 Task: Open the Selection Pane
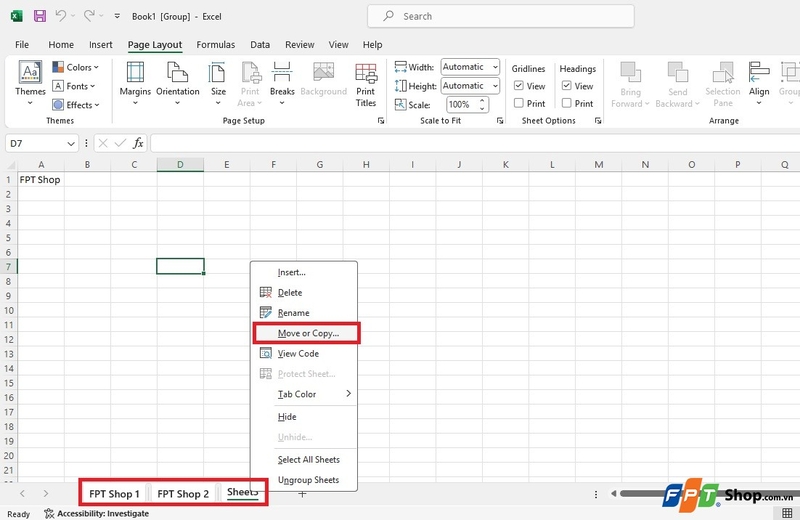(723, 84)
